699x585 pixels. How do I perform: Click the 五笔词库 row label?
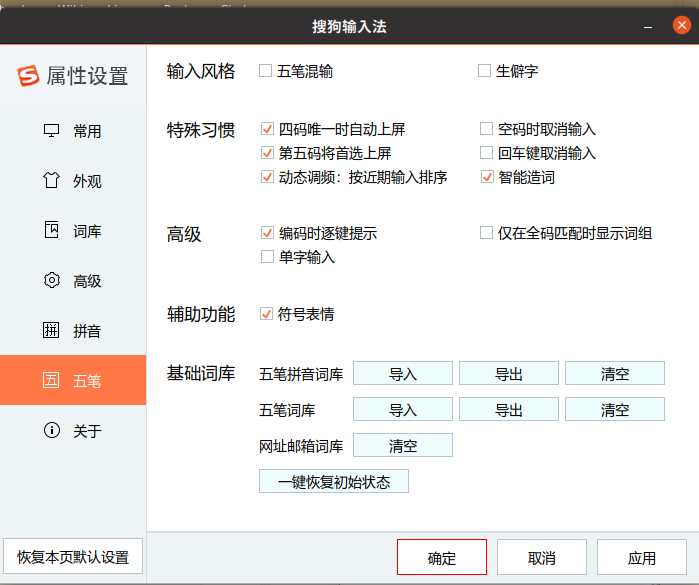tap(287, 410)
